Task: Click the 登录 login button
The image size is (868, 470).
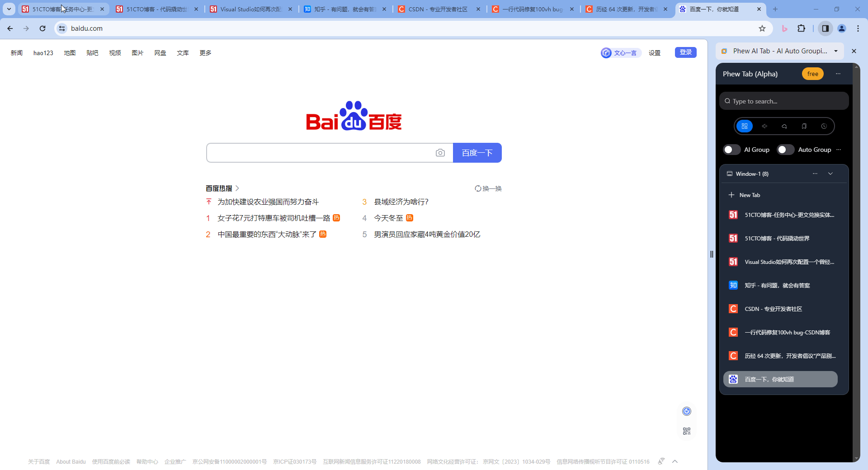Action: click(685, 52)
